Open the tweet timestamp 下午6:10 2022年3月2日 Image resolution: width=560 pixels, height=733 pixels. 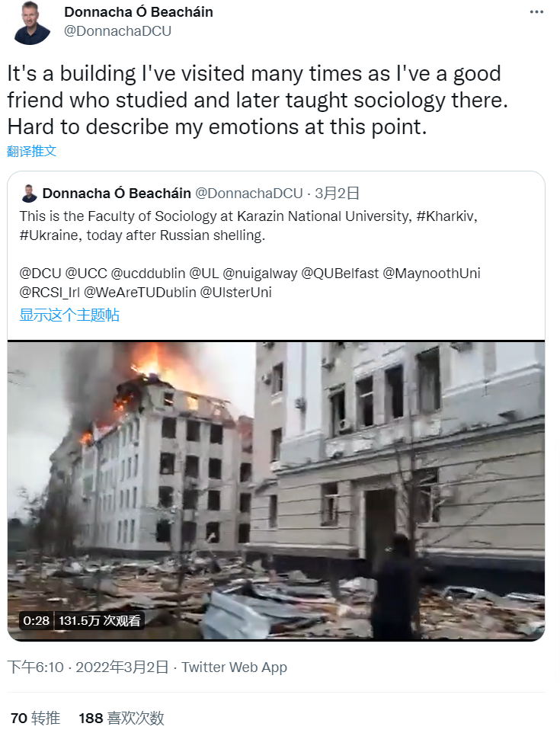click(88, 667)
